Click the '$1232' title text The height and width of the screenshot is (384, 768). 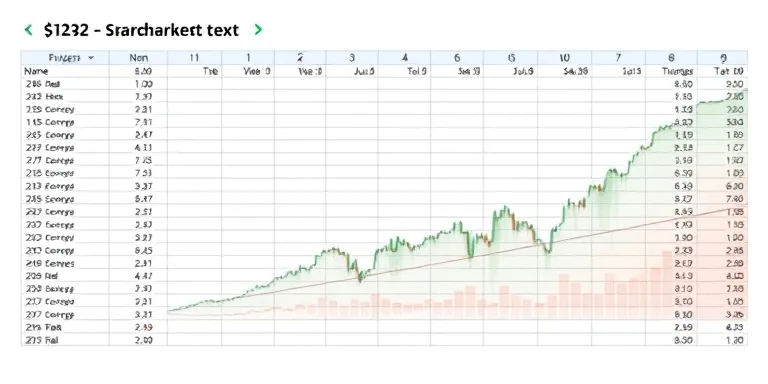point(66,30)
